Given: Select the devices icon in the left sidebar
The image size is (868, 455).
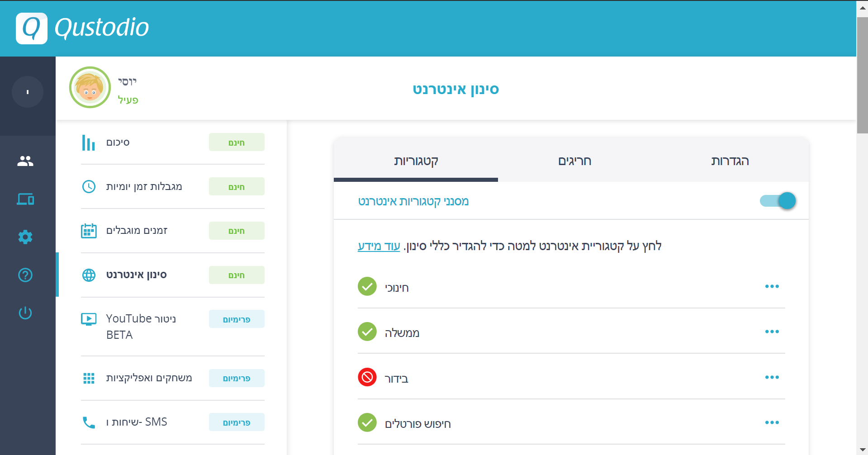Looking at the screenshot, I should point(26,199).
